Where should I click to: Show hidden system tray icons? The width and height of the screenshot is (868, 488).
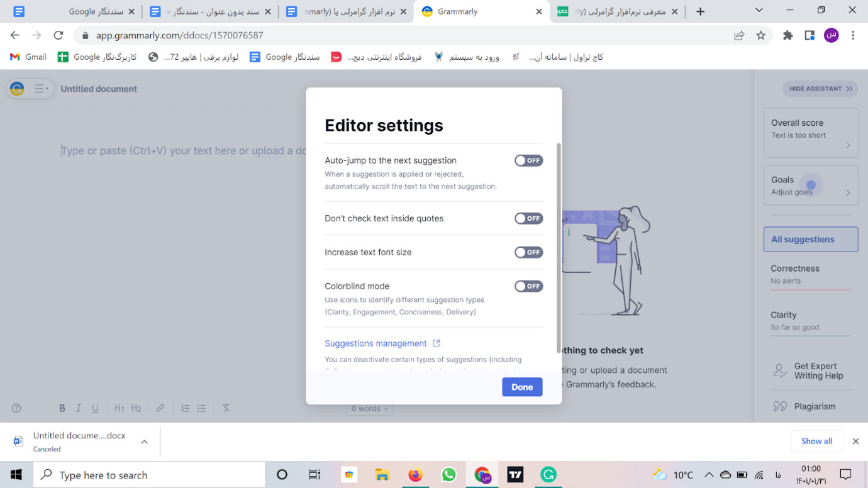709,475
